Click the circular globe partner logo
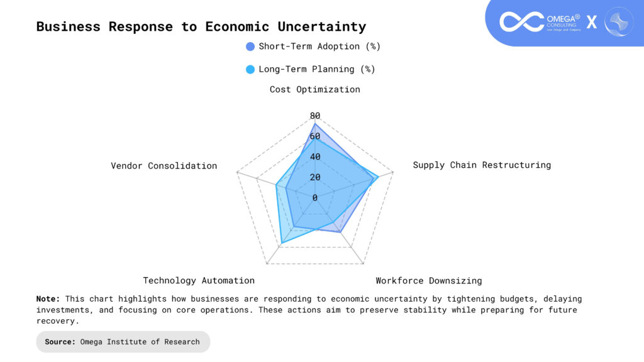The width and height of the screenshot is (644, 362). click(618, 22)
